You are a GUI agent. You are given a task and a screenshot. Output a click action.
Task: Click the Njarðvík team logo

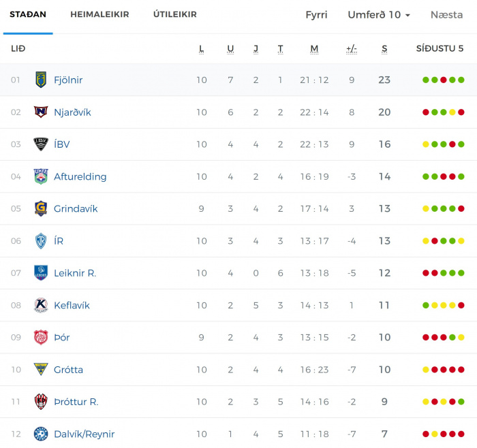[x=41, y=112]
